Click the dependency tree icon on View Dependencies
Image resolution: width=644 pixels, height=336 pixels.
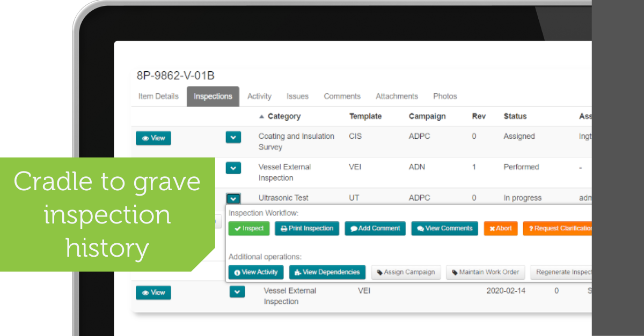[296, 272]
